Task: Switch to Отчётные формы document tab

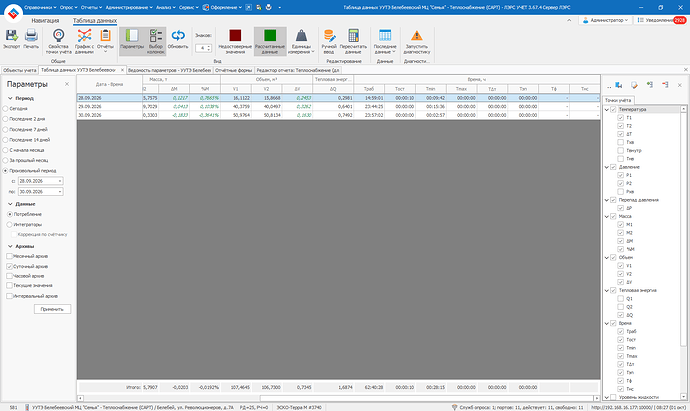Action: click(x=233, y=70)
